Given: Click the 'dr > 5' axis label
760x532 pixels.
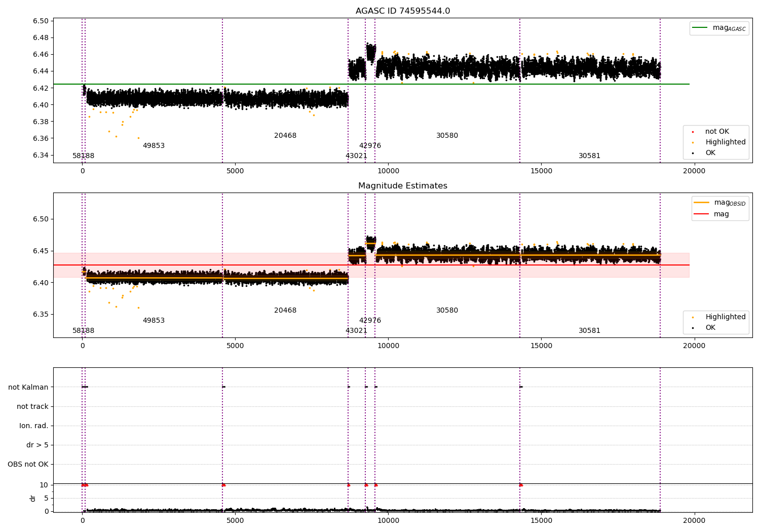Looking at the screenshot, I should click(x=37, y=445).
